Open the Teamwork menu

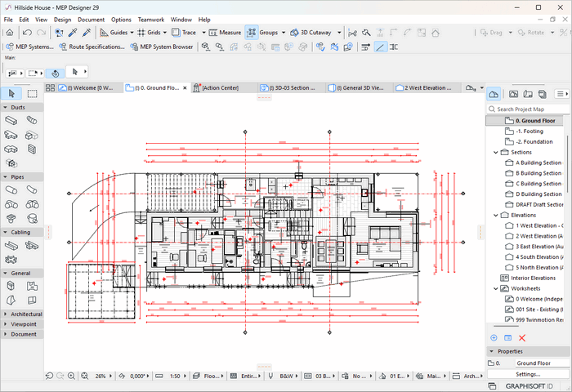[150, 19]
